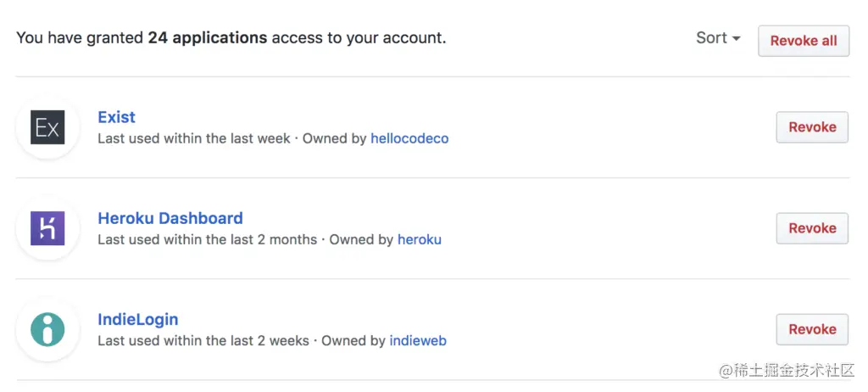Click "Last used within the last 2 weeks" text

203,341
